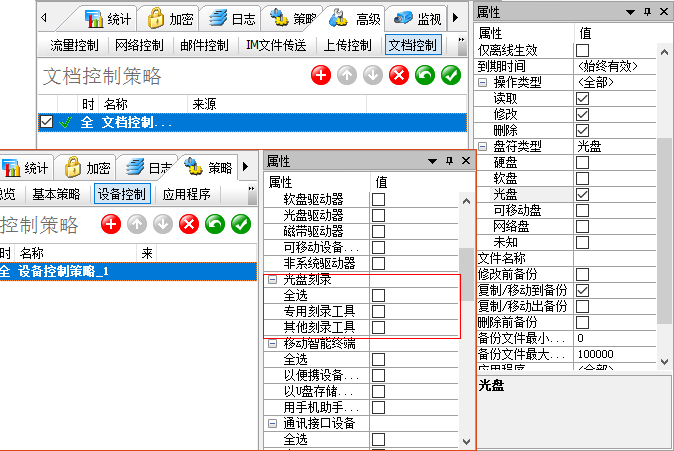Add new policy in device 控制策略 toolbar
The width and height of the screenshot is (674, 451).
coord(111,224)
